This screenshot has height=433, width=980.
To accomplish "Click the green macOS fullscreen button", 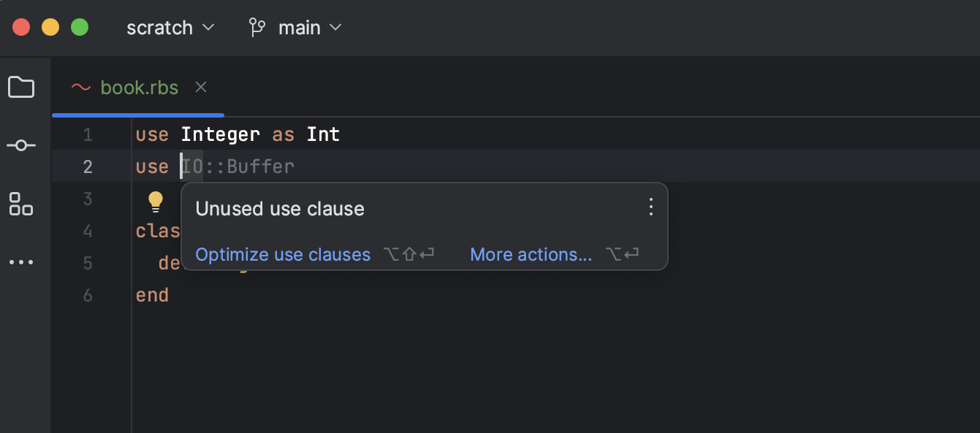I will [x=80, y=28].
